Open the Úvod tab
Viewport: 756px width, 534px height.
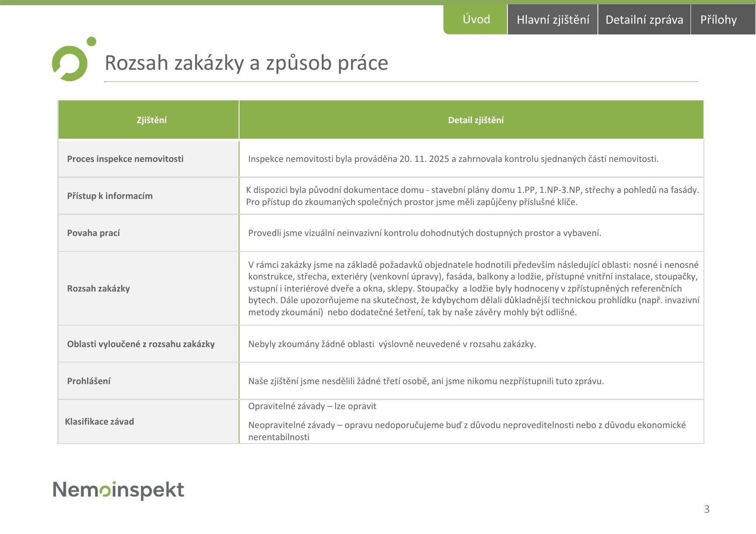click(x=476, y=19)
